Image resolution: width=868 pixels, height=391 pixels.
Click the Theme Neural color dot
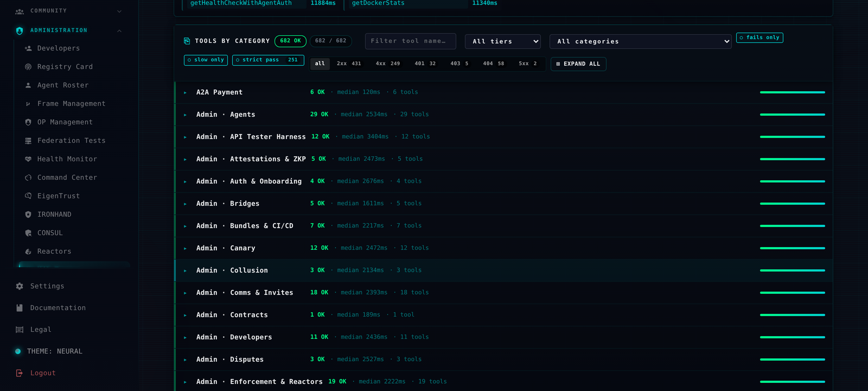click(18, 351)
